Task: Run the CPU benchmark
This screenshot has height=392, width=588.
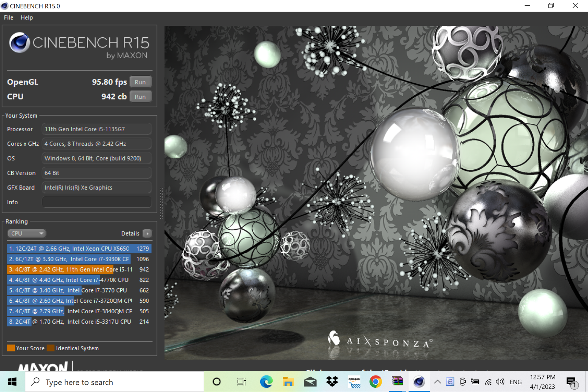Action: [x=140, y=97]
